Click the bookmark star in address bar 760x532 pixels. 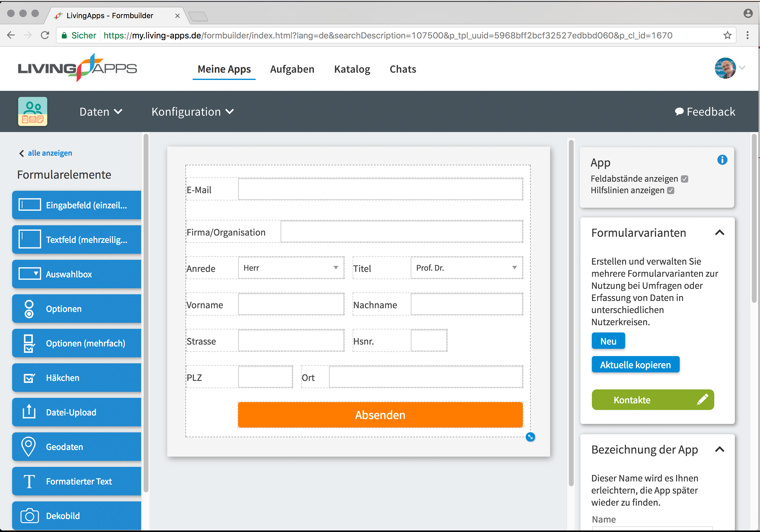[727, 35]
